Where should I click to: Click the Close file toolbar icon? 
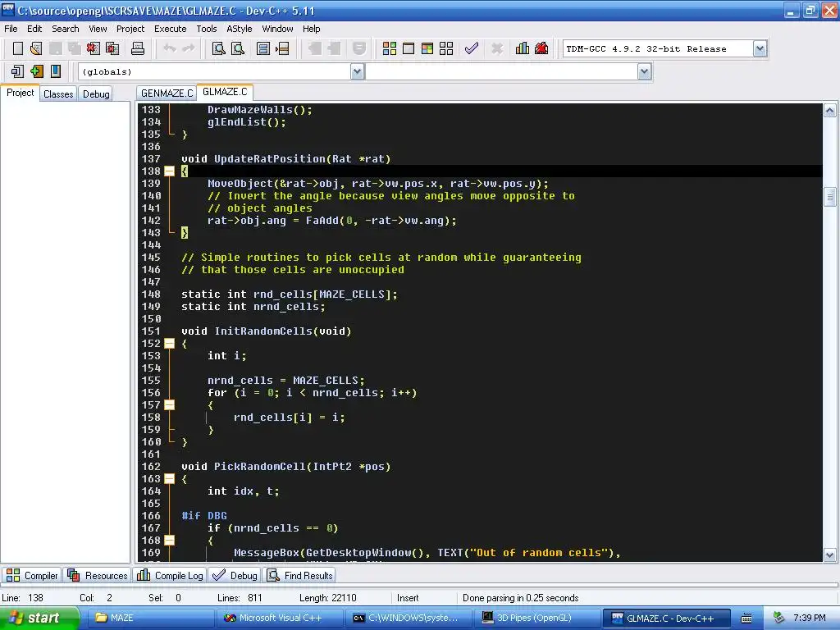pos(94,48)
